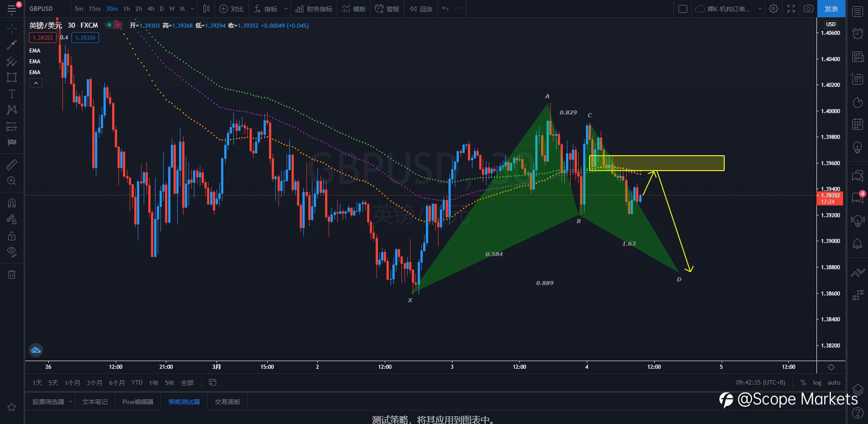Set date range to YTD
Image resolution: width=868 pixels, height=424 pixels.
point(137,383)
